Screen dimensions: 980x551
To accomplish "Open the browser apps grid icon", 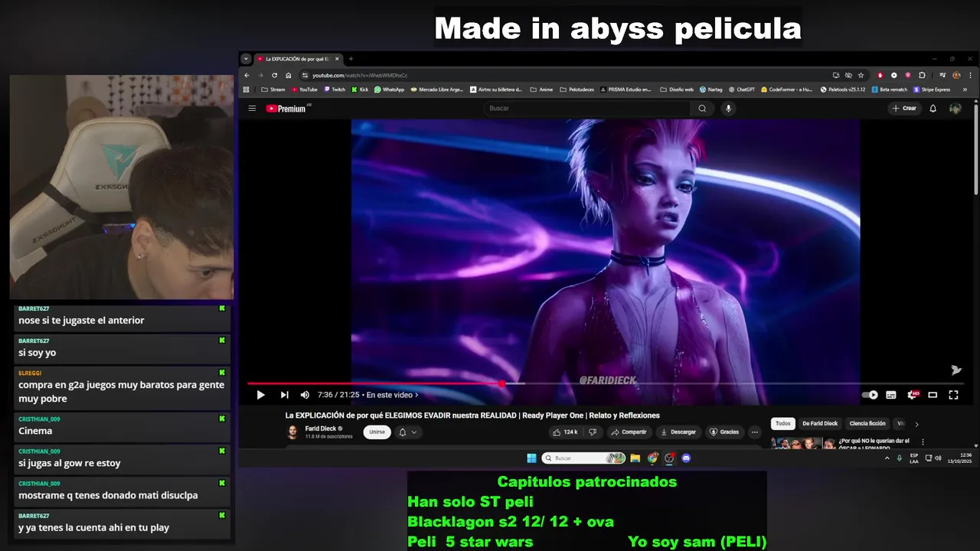I will pyautogui.click(x=247, y=90).
